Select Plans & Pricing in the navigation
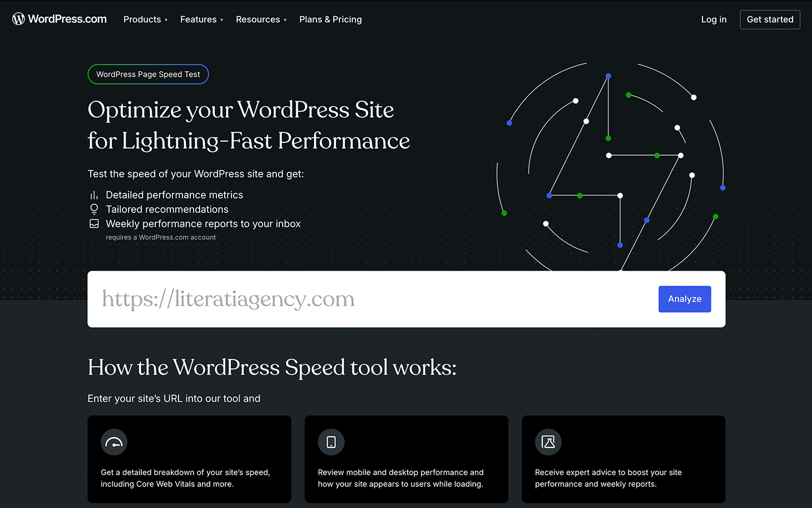 click(x=330, y=19)
